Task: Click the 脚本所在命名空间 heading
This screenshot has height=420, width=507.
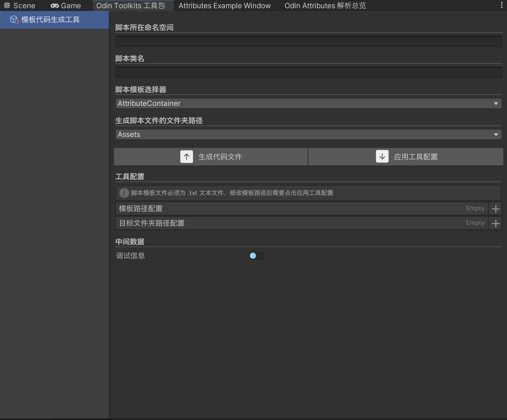Action: 144,27
